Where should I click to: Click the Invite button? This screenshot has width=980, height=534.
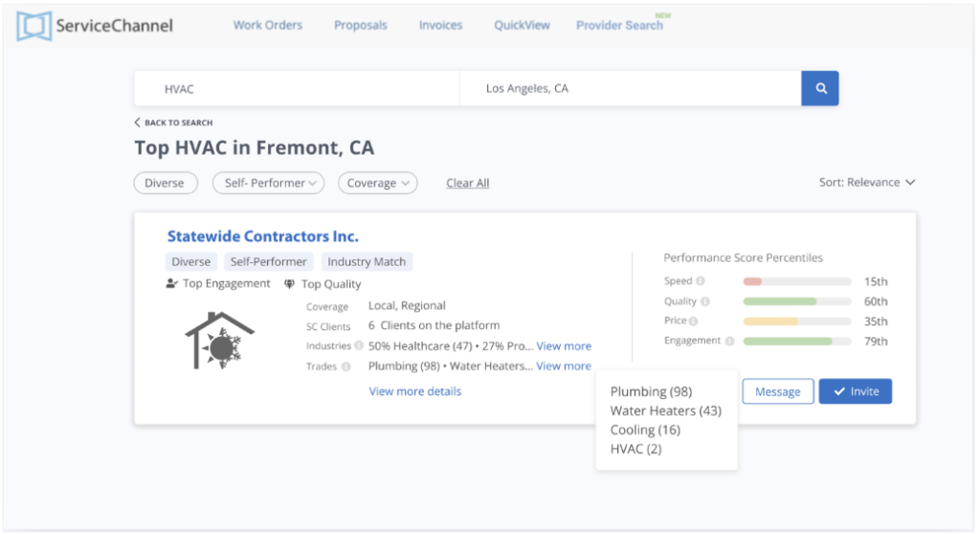pyautogui.click(x=855, y=391)
